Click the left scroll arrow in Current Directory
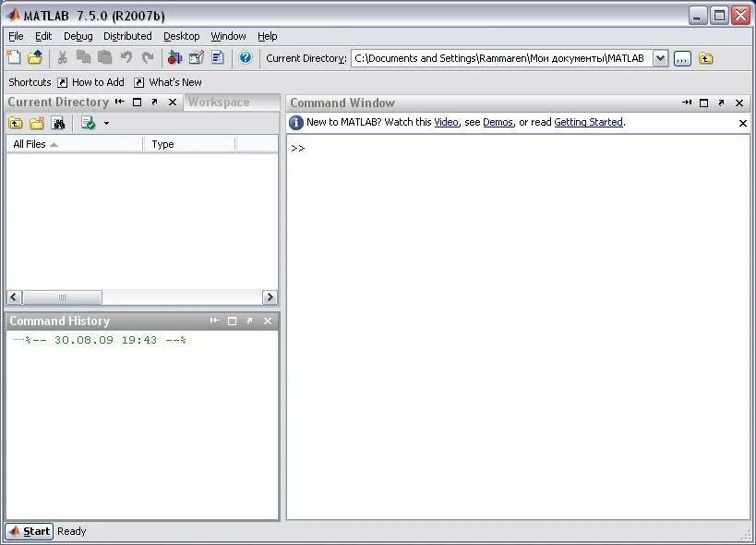 click(14, 297)
